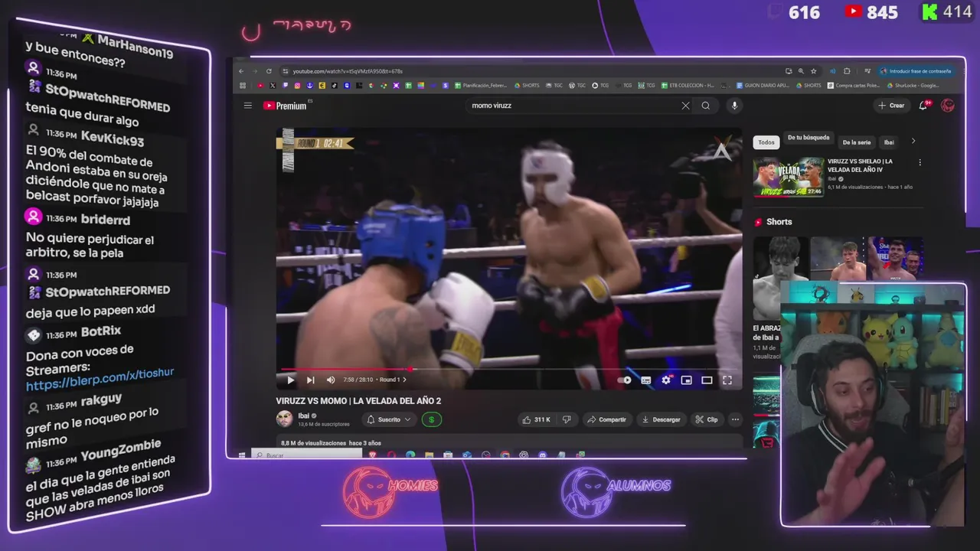This screenshot has width=980, height=551.
Task: Open the apps grid bookmark icon
Action: 243,86
